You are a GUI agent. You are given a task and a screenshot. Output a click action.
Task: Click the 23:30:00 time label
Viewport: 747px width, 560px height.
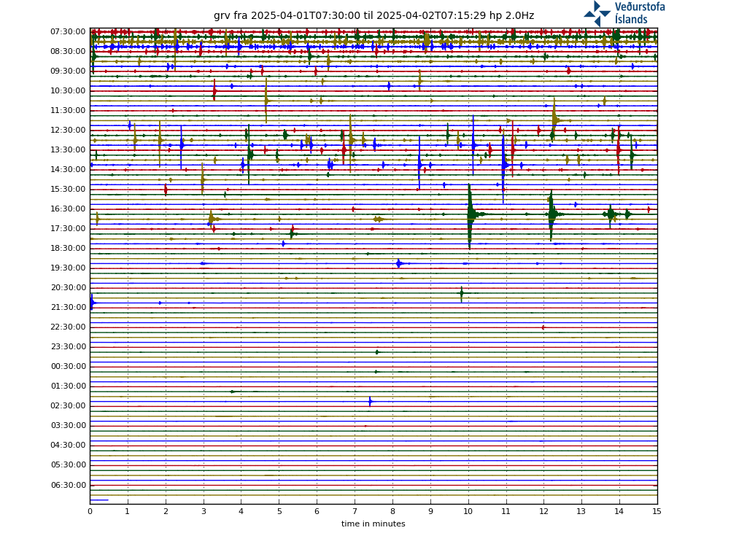[x=68, y=346]
